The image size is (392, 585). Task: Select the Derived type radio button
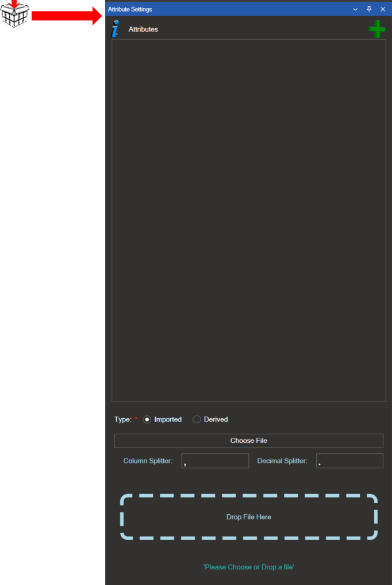197,419
